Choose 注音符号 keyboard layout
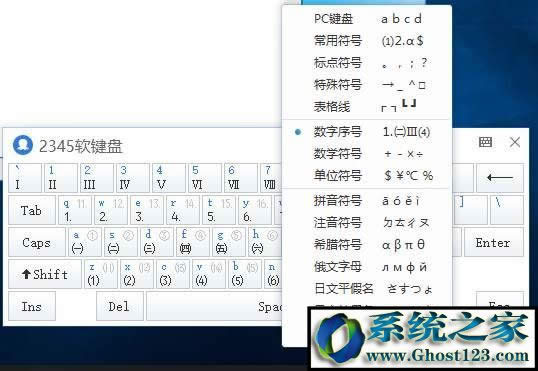The image size is (538, 371). point(366,223)
